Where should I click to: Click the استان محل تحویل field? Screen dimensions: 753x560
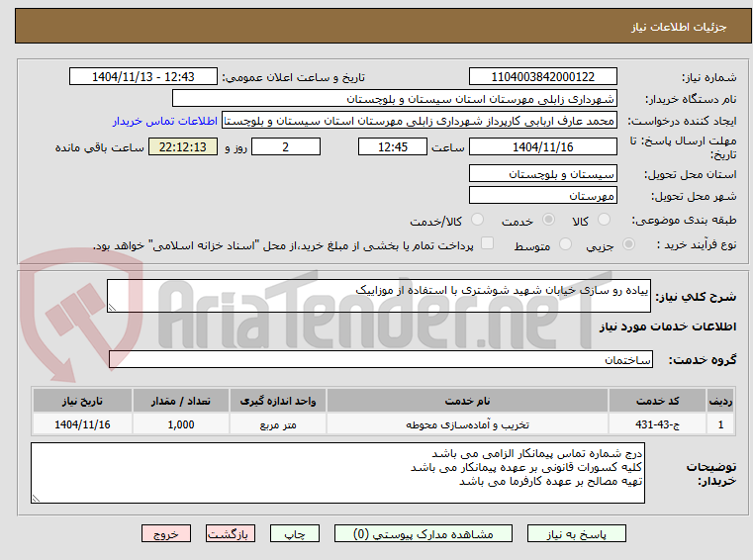tap(542, 173)
